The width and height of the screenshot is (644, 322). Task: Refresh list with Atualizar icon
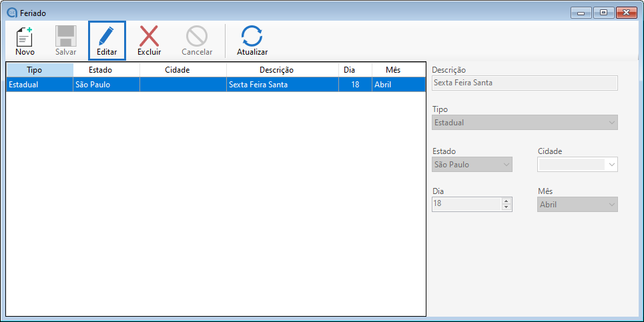pyautogui.click(x=252, y=37)
